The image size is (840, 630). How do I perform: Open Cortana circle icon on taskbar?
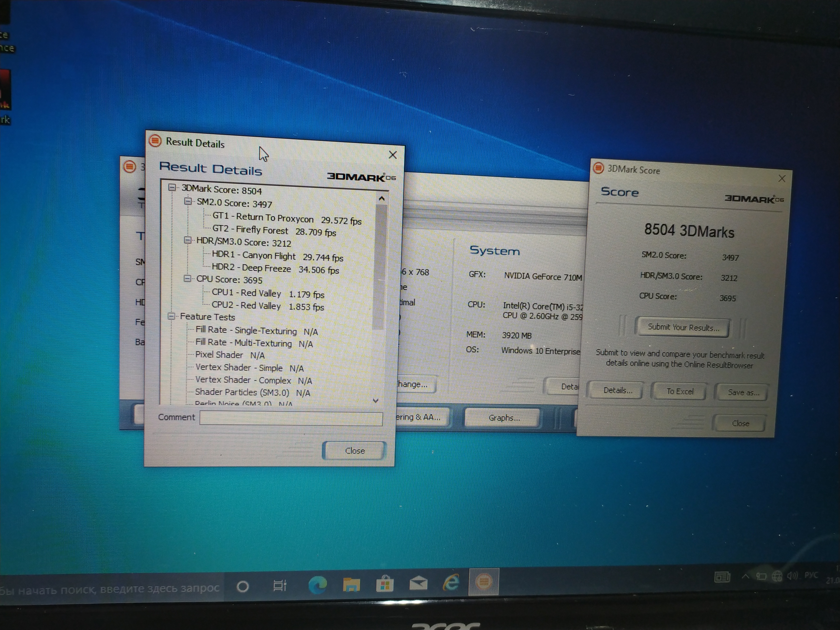point(243,587)
